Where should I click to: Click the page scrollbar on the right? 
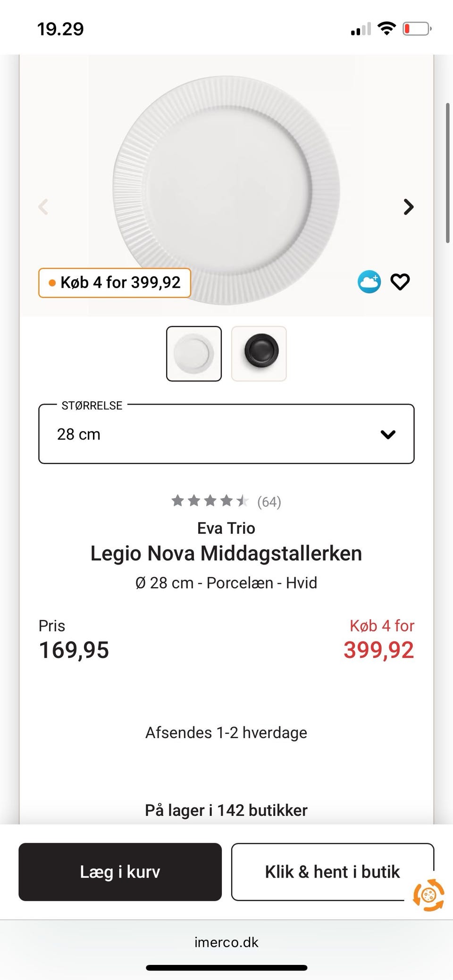pyautogui.click(x=447, y=173)
